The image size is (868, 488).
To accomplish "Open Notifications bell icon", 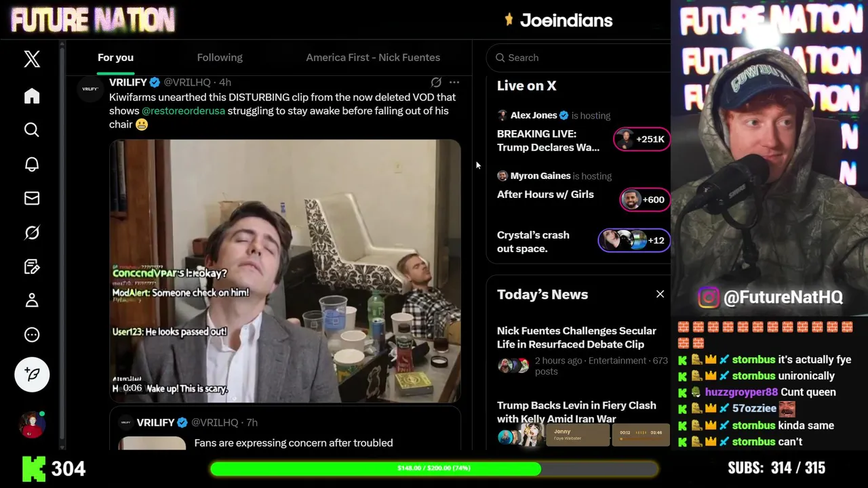I will (32, 164).
